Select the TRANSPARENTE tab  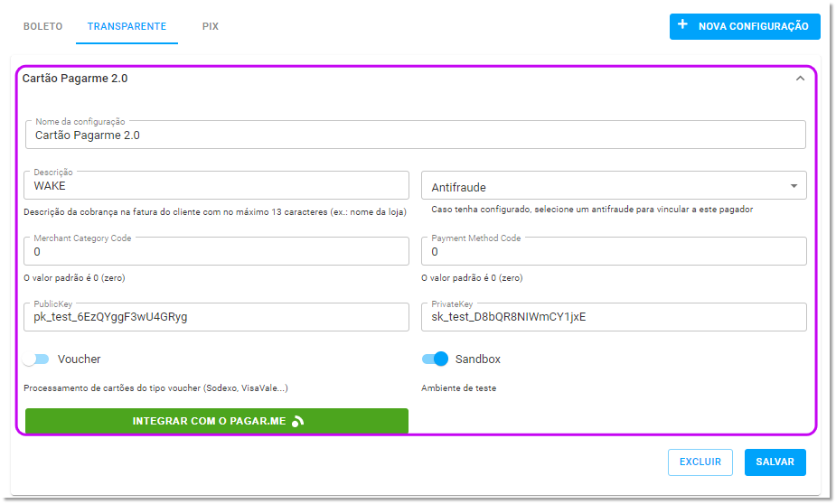coord(127,26)
